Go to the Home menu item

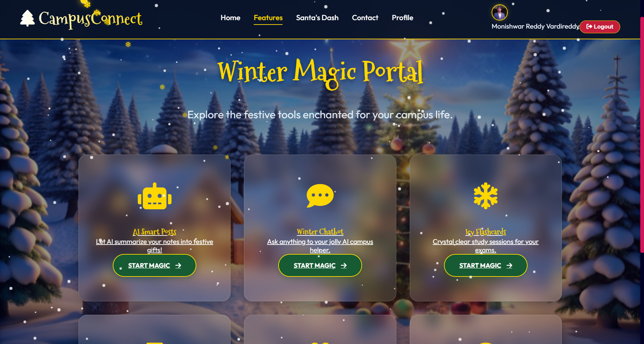(230, 18)
